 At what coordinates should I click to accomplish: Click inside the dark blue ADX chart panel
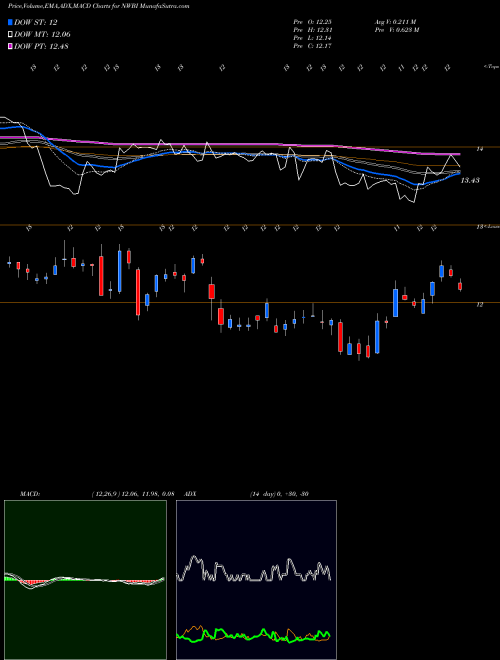click(x=256, y=580)
